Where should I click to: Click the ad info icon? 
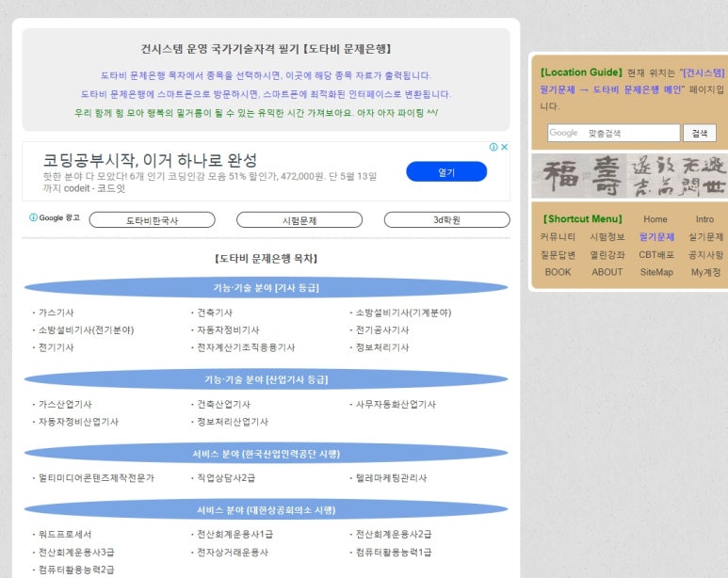tap(493, 147)
